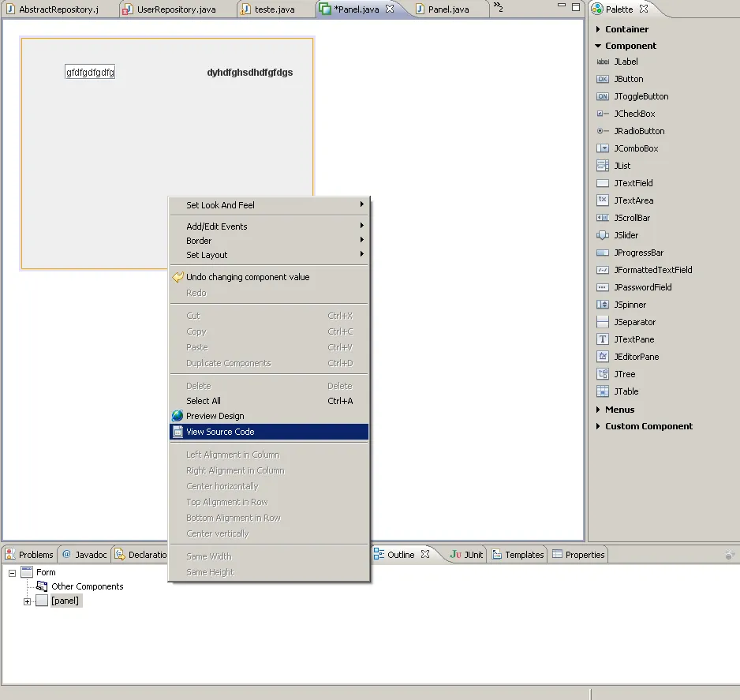Choose View Source Code from context menu

(269, 432)
